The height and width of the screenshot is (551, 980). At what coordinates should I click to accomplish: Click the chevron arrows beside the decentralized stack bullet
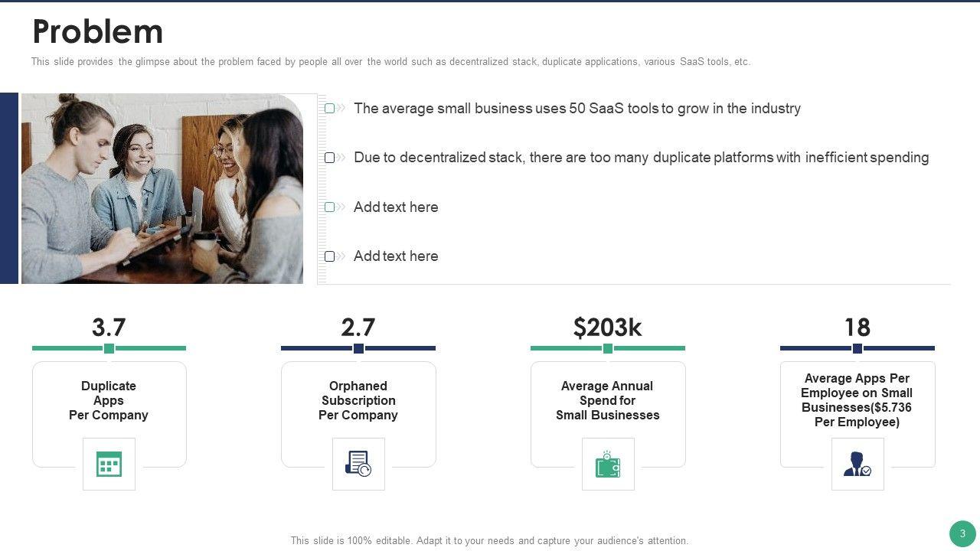click(341, 158)
